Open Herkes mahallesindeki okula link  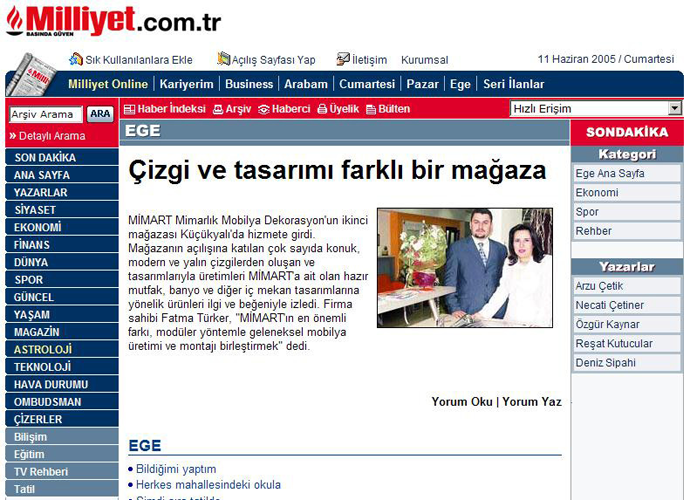coord(208,485)
